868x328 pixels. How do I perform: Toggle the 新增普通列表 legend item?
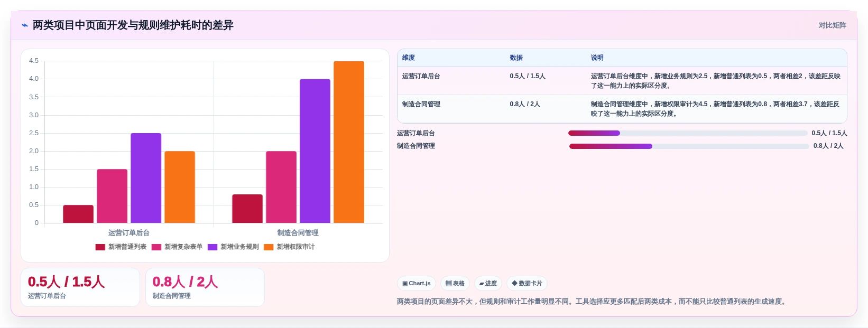[x=121, y=247]
